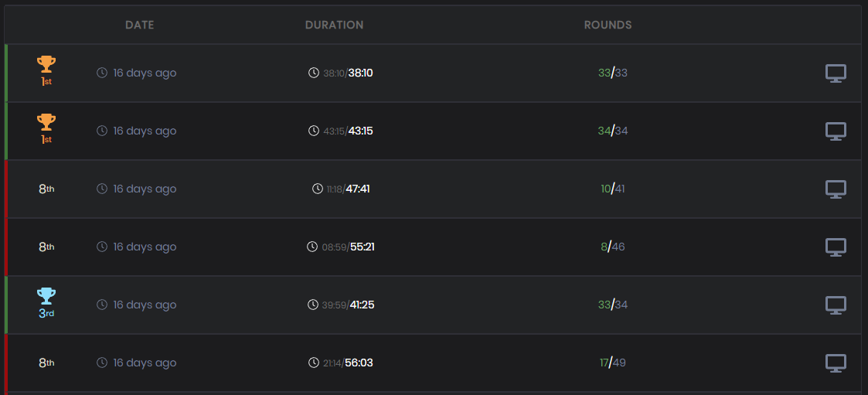The width and height of the screenshot is (868, 395).
Task: Click monitor icon for the 47:41 match
Action: [x=836, y=189]
